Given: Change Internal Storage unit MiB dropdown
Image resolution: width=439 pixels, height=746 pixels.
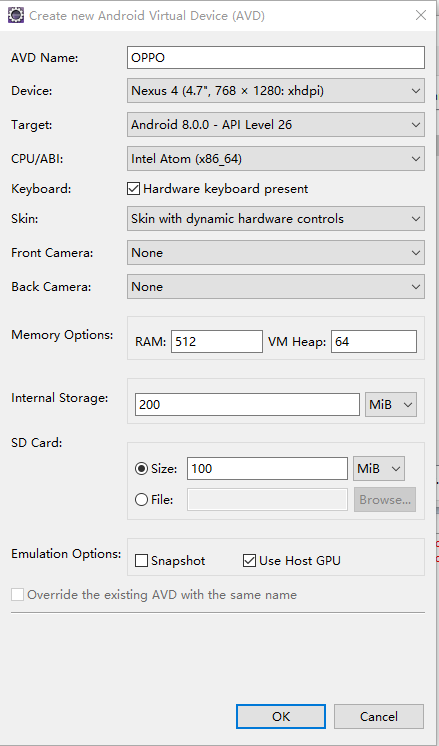Looking at the screenshot, I should click(391, 404).
